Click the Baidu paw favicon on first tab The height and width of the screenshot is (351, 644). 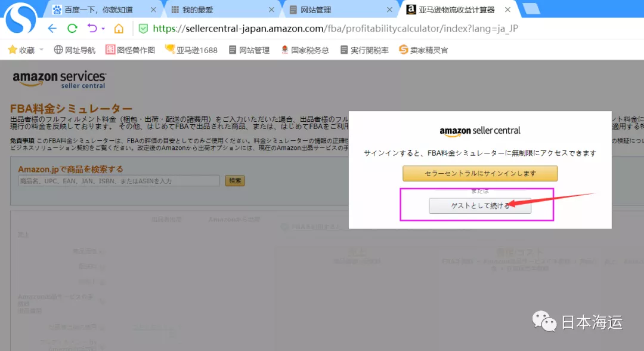click(57, 10)
